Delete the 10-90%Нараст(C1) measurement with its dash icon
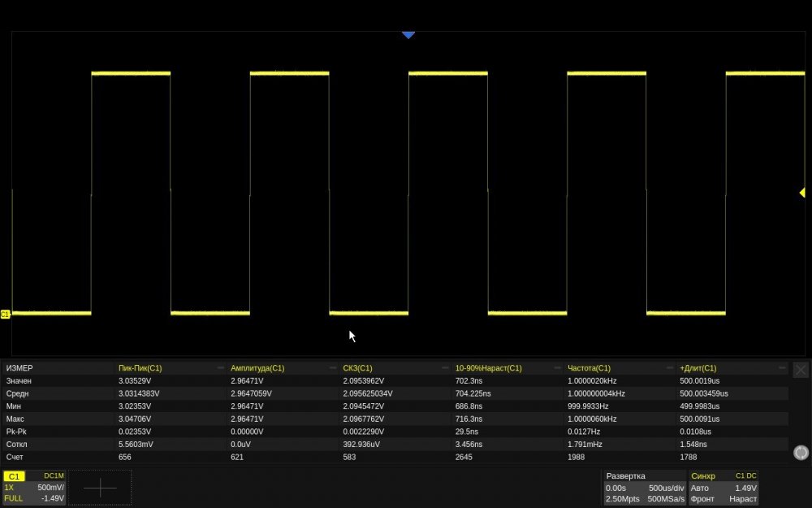The height and width of the screenshot is (508, 812). pos(559,368)
